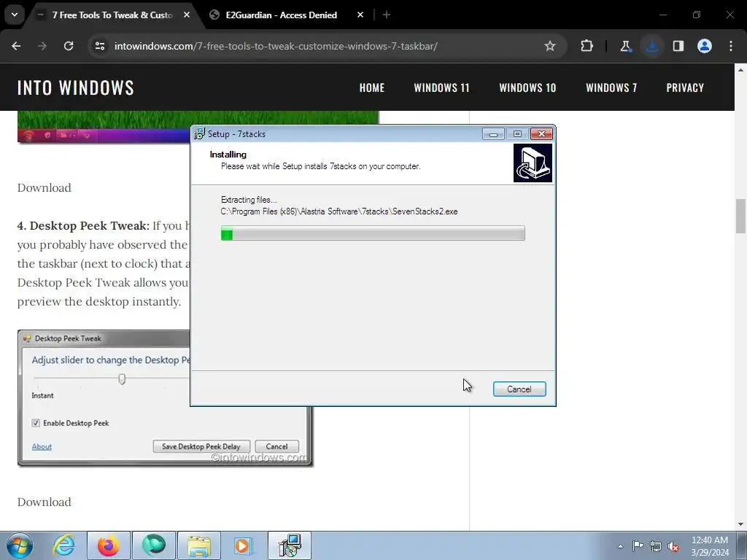Click the INTO WINDOWS site logo
The height and width of the screenshot is (560, 747).
click(75, 87)
